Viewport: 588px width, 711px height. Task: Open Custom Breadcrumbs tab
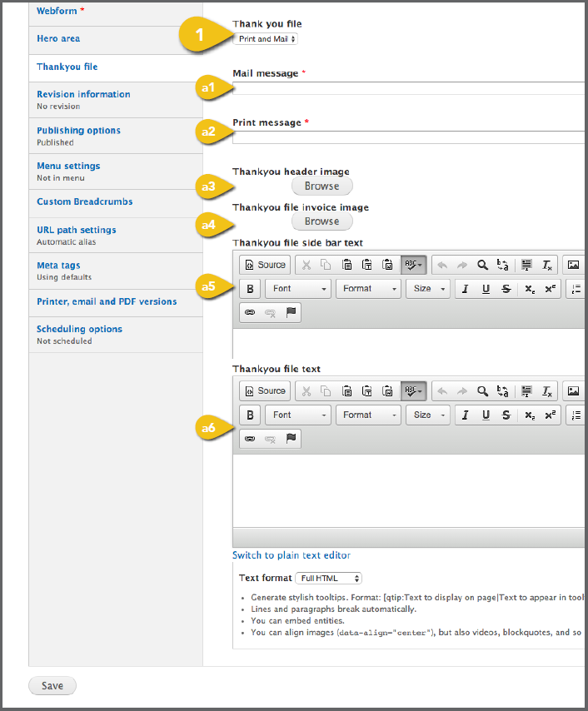point(116,202)
